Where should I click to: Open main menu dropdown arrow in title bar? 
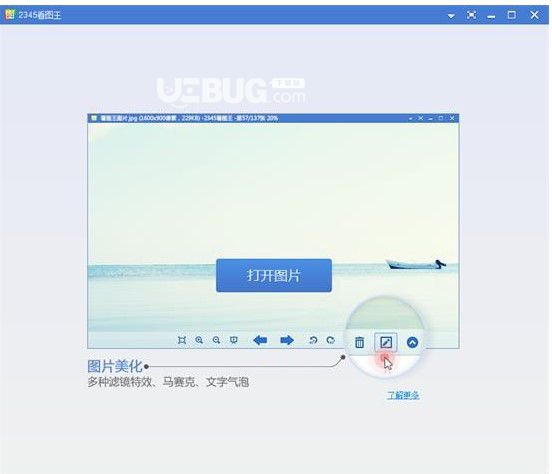coord(451,16)
